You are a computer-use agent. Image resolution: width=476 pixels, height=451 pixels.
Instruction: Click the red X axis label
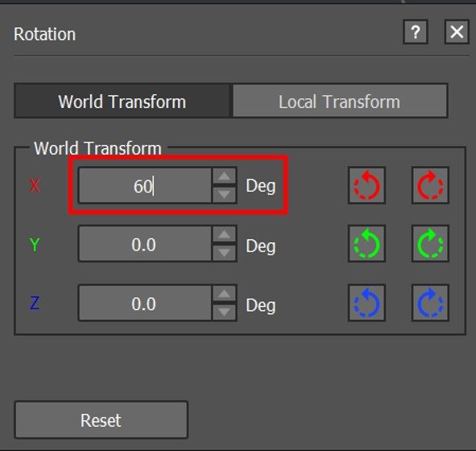tap(35, 185)
